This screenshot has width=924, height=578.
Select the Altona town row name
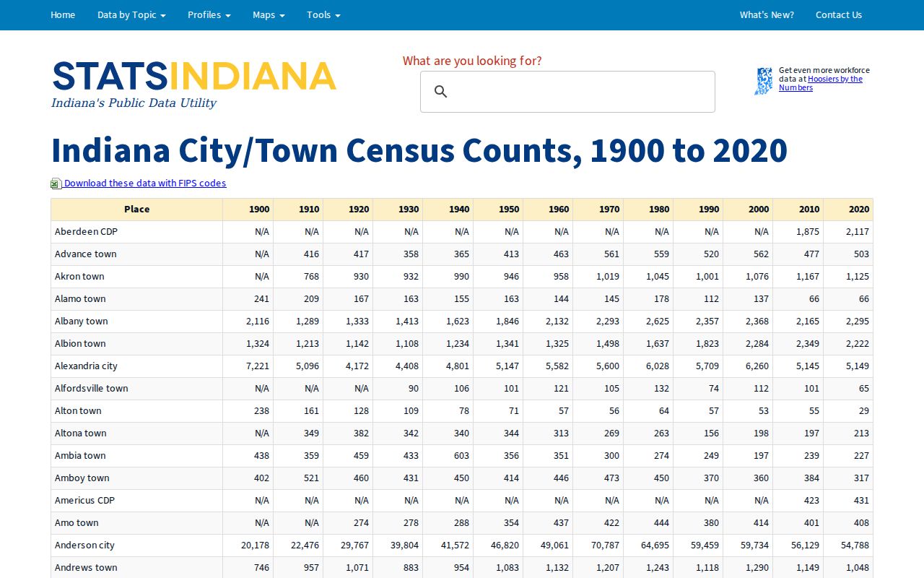[81, 433]
